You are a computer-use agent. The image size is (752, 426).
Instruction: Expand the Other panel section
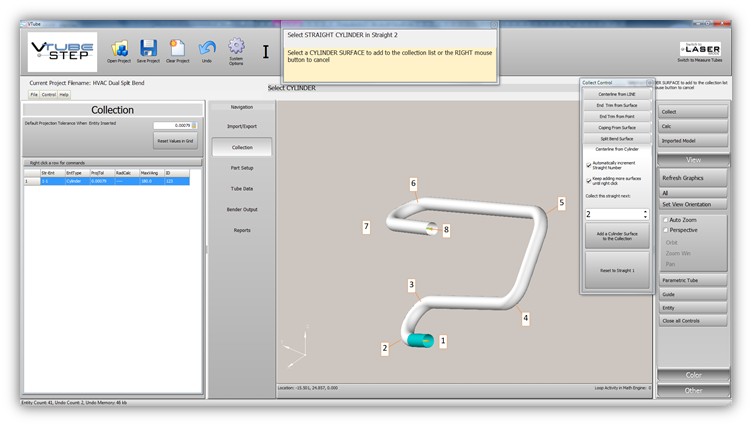693,390
